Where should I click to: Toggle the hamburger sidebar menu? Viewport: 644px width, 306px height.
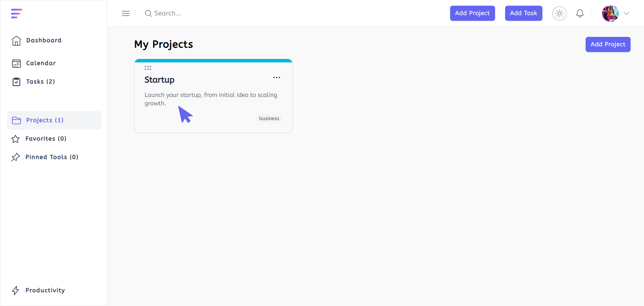[x=126, y=13]
